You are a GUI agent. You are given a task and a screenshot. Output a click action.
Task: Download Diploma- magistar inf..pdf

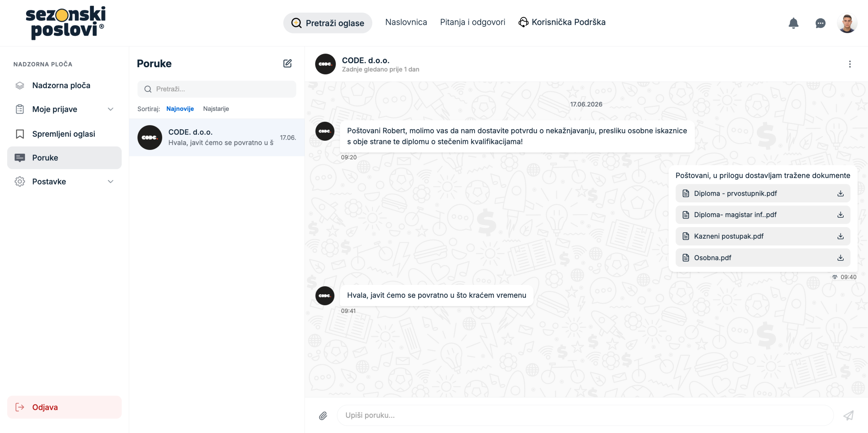(841, 215)
